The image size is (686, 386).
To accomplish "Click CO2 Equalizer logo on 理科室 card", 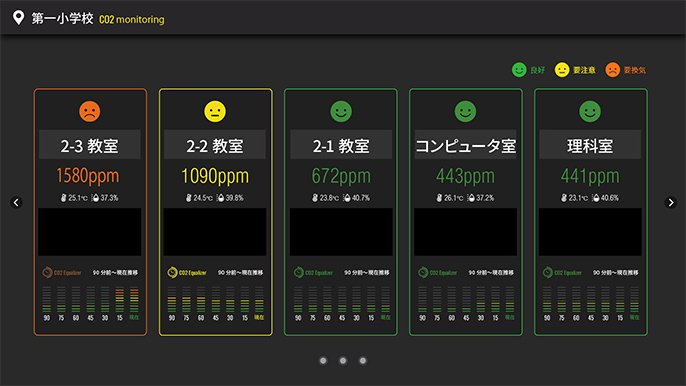I will (562, 272).
